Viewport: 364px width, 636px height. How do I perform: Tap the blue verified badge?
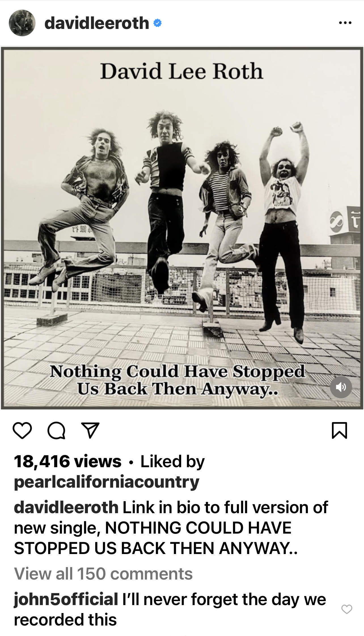[x=158, y=23]
